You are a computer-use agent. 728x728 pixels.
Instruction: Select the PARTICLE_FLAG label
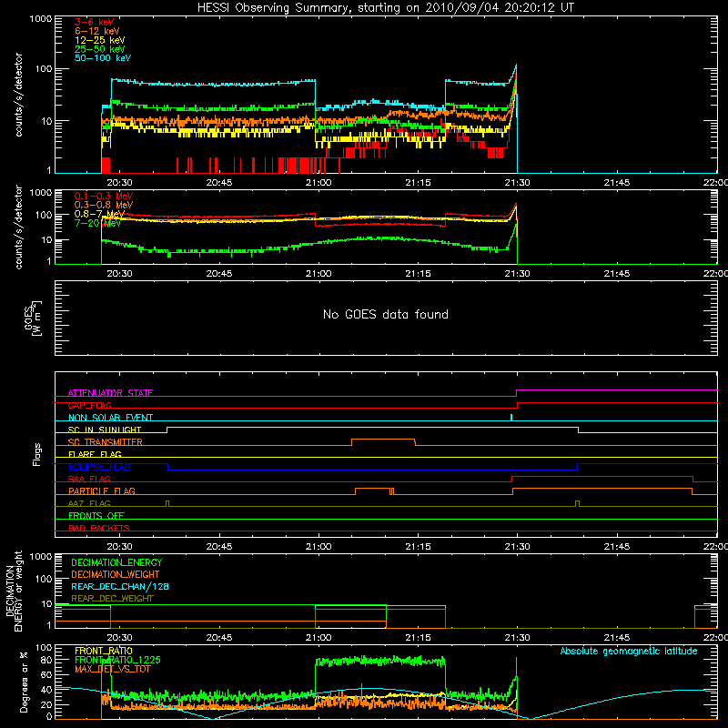tap(102, 490)
